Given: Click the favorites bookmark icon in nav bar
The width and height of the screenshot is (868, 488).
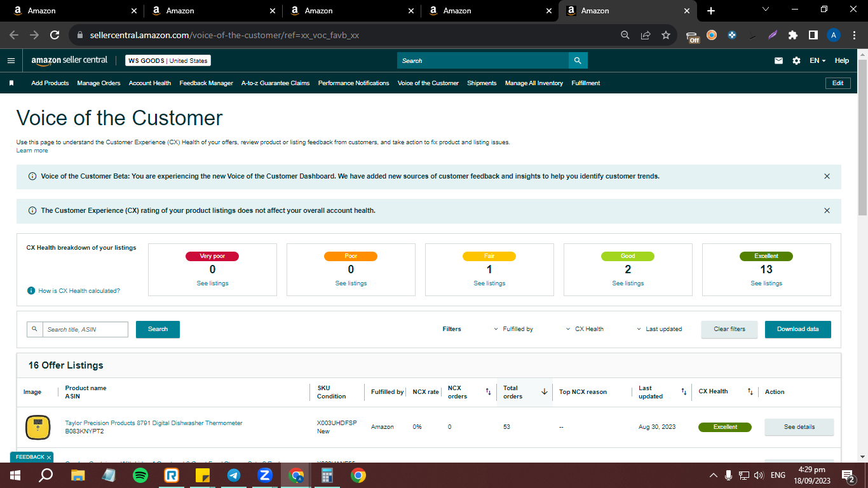Looking at the screenshot, I should coord(11,83).
